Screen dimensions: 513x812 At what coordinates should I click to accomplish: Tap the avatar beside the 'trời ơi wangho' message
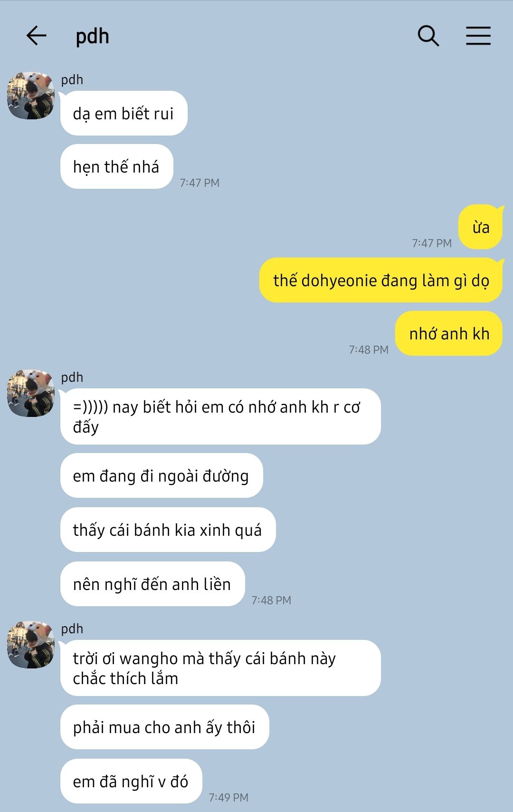coord(31,645)
